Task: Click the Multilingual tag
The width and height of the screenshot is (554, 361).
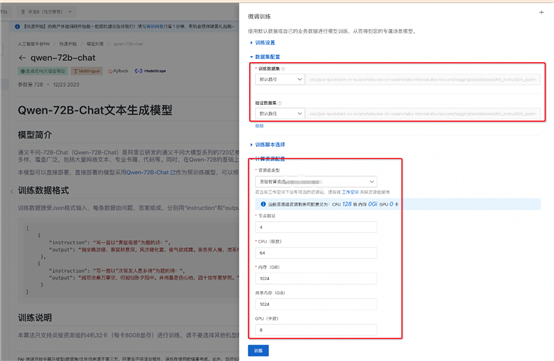Action: tap(87, 71)
